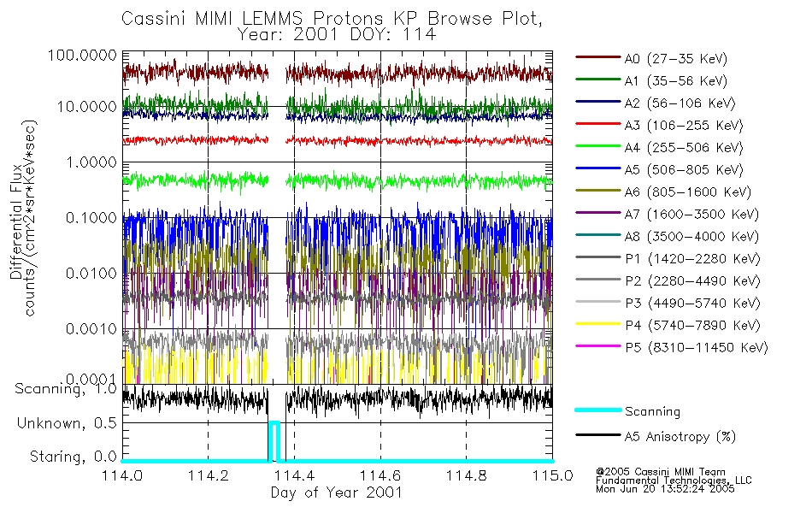Click the dark red A0 legend line

click(x=598, y=57)
